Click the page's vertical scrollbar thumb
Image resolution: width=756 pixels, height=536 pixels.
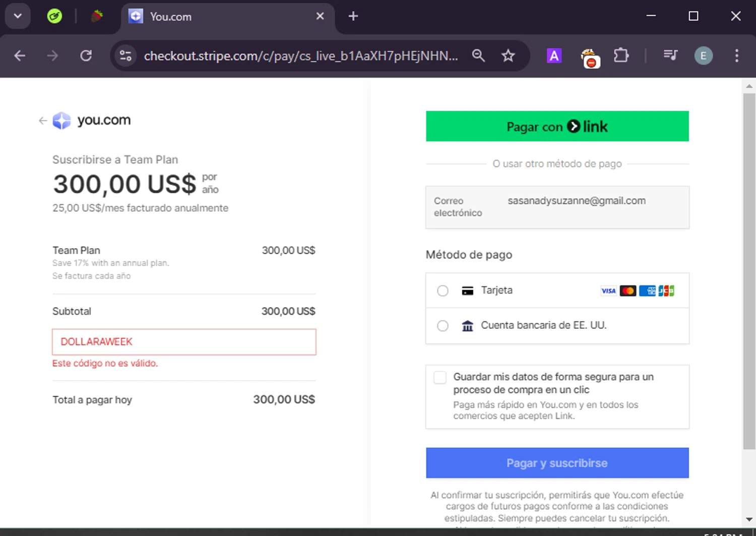click(x=749, y=271)
